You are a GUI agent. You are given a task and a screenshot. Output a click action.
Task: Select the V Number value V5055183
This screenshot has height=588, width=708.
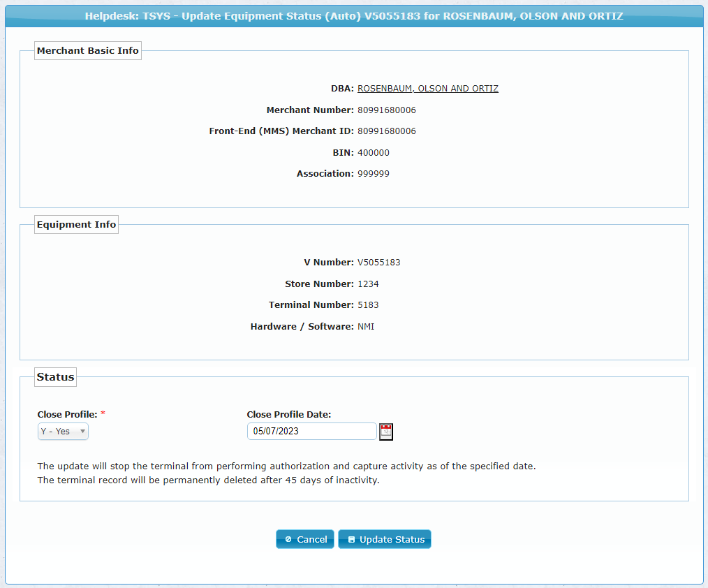(x=378, y=263)
